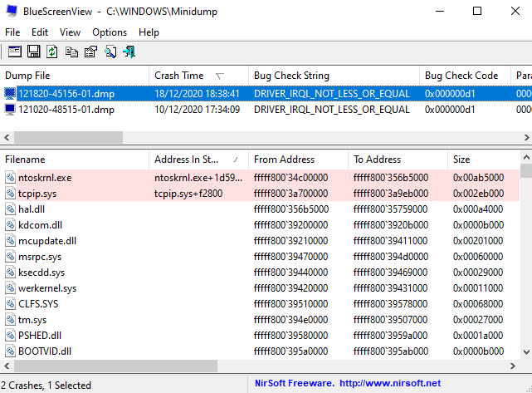Viewport: 532px width, 393px height.
Task: Click icon of 121020-48515-01.dmp dump file
Action: 10,110
